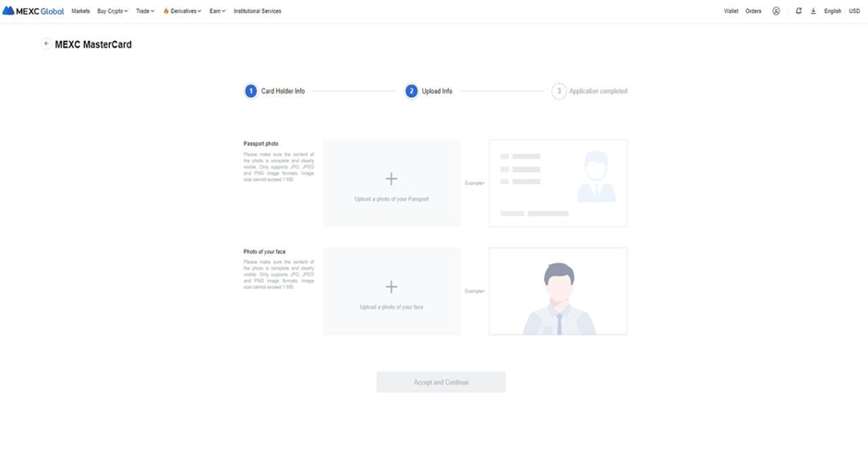Click the 'Example' label next to face upload
868x475 pixels.
[475, 291]
